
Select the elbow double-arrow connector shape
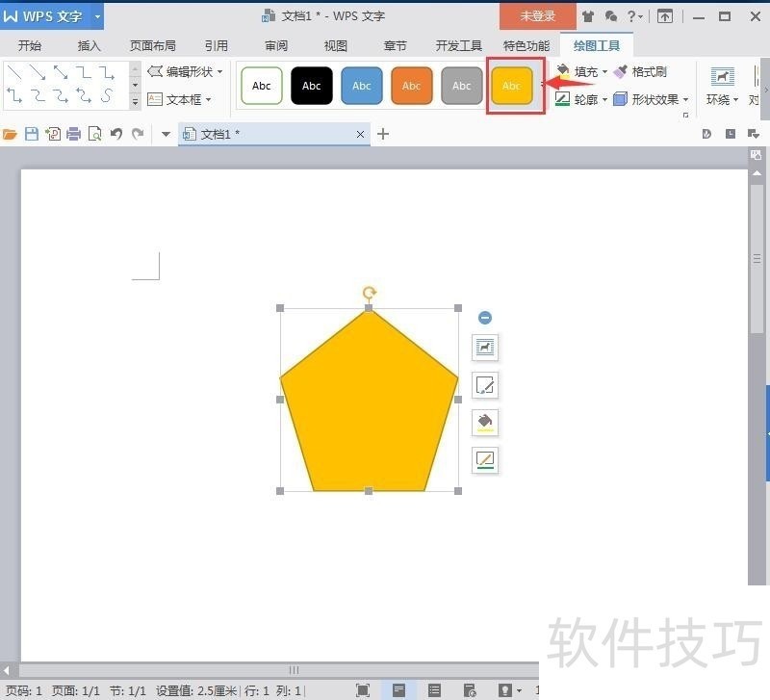[x=15, y=95]
